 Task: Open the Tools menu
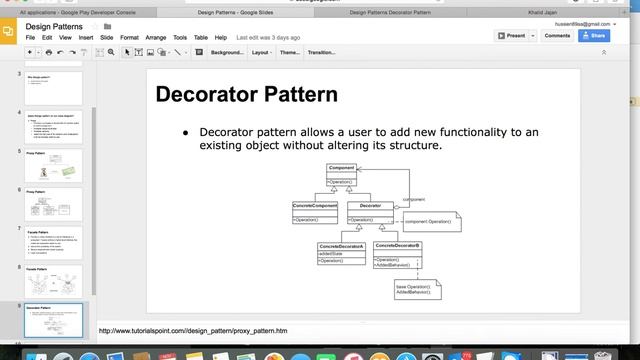click(x=180, y=38)
